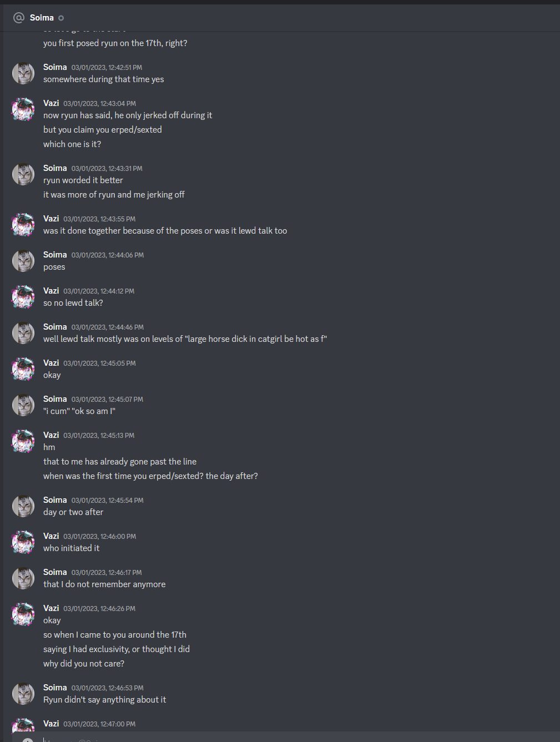Open Vazi's avatar at 12:46:26 PM message

23,614
